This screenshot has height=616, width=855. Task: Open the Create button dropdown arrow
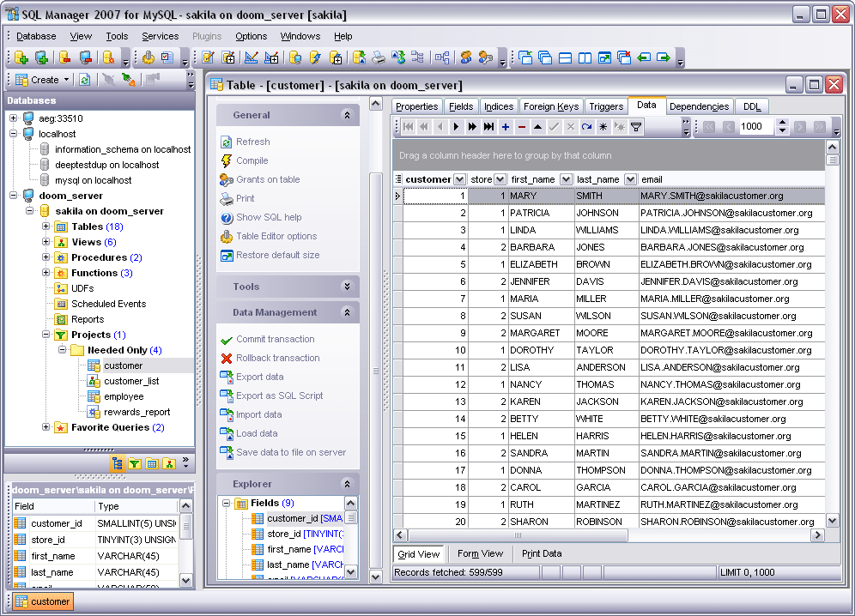click(x=66, y=80)
